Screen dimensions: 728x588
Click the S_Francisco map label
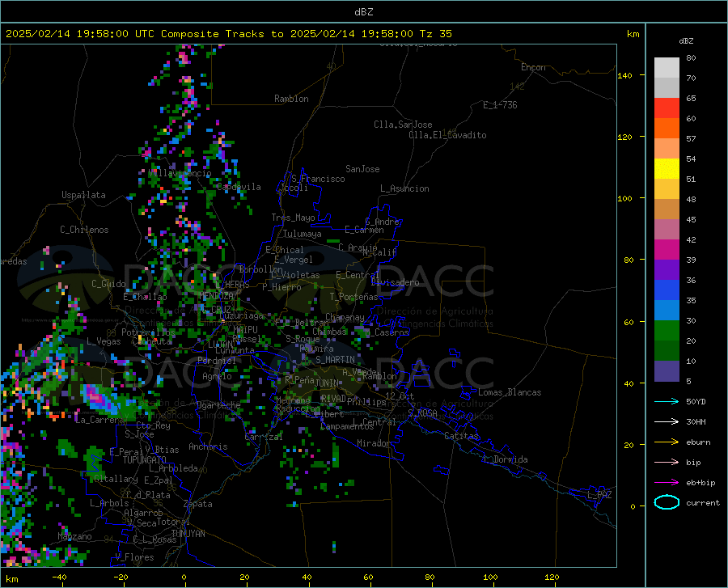click(x=318, y=179)
